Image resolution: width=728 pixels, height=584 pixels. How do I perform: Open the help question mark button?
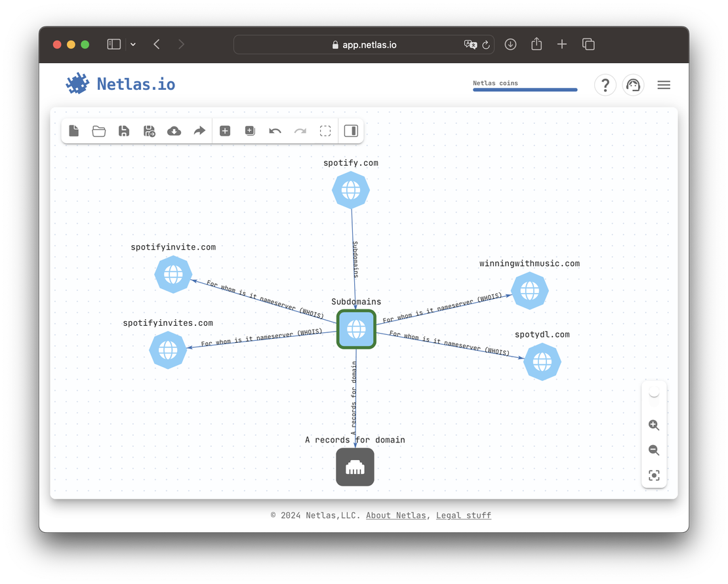click(x=605, y=85)
